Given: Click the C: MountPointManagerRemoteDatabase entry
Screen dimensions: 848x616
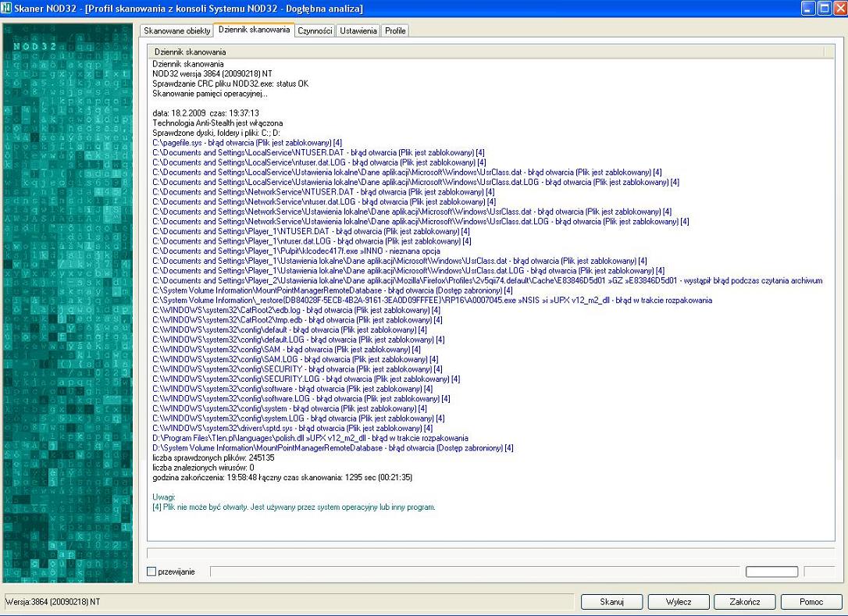Looking at the screenshot, I should pos(333,290).
